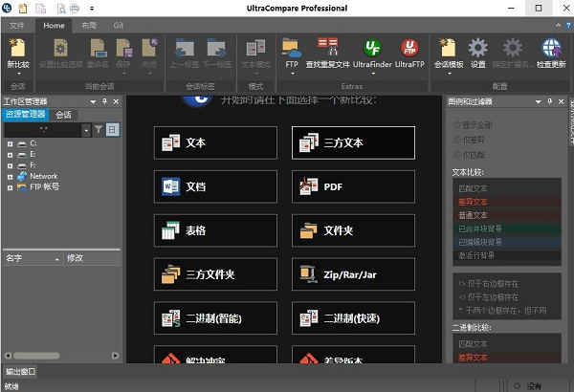
Task: Click the UltraCompare logo in title bar
Action: click(7, 8)
